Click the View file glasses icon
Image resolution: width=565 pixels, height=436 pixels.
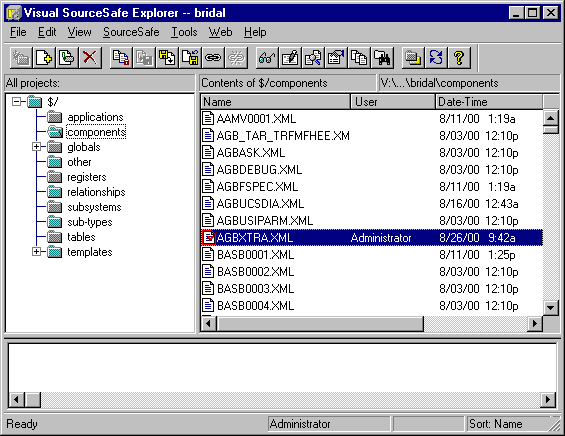coord(267,58)
